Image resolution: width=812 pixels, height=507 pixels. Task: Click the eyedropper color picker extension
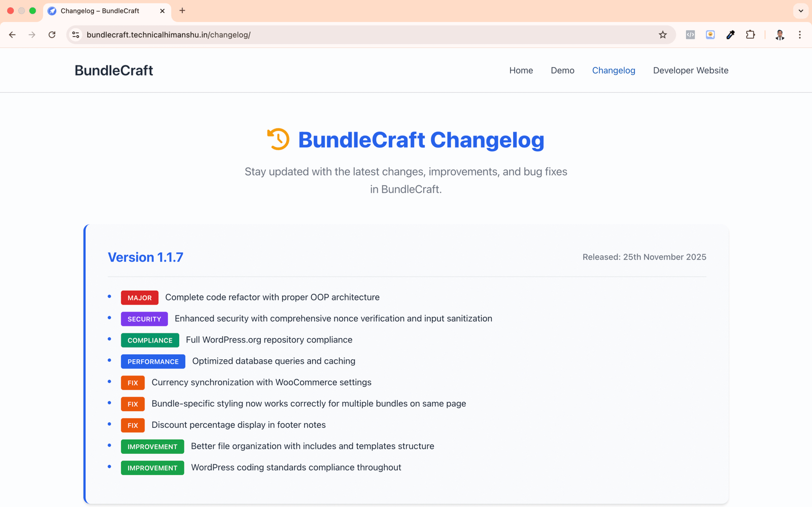(x=730, y=35)
